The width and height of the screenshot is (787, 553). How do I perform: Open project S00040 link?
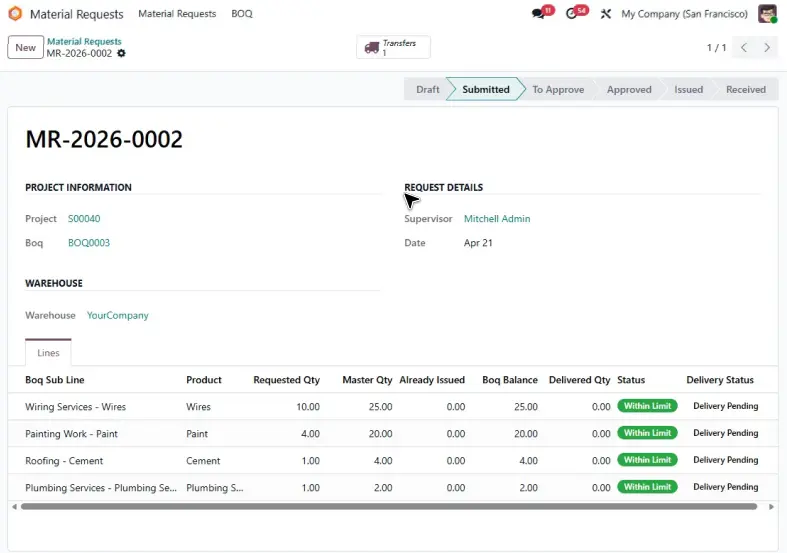tap(84, 219)
